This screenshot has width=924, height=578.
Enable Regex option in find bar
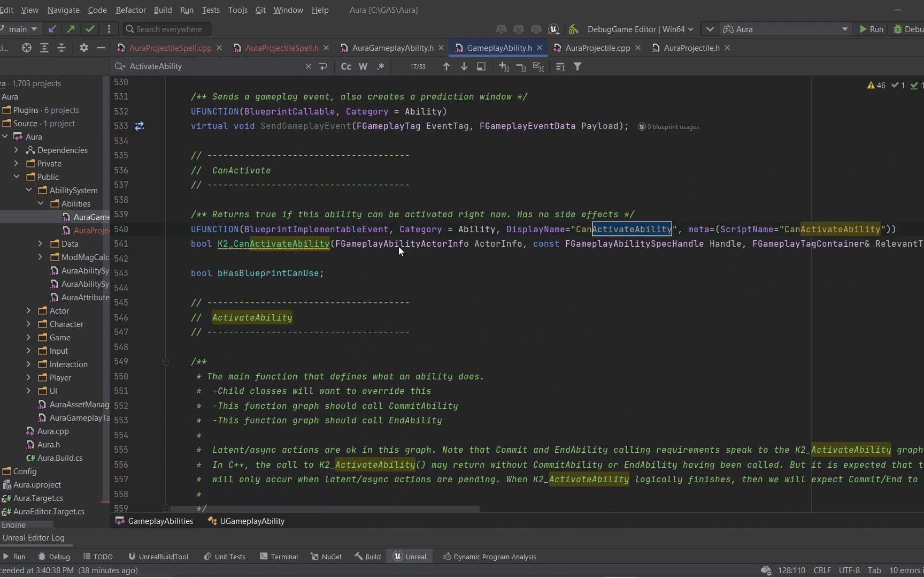pyautogui.click(x=380, y=66)
